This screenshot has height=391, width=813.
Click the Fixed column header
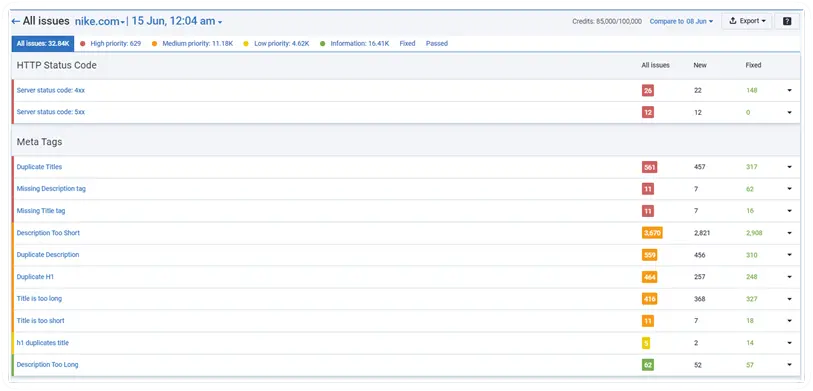coord(753,65)
